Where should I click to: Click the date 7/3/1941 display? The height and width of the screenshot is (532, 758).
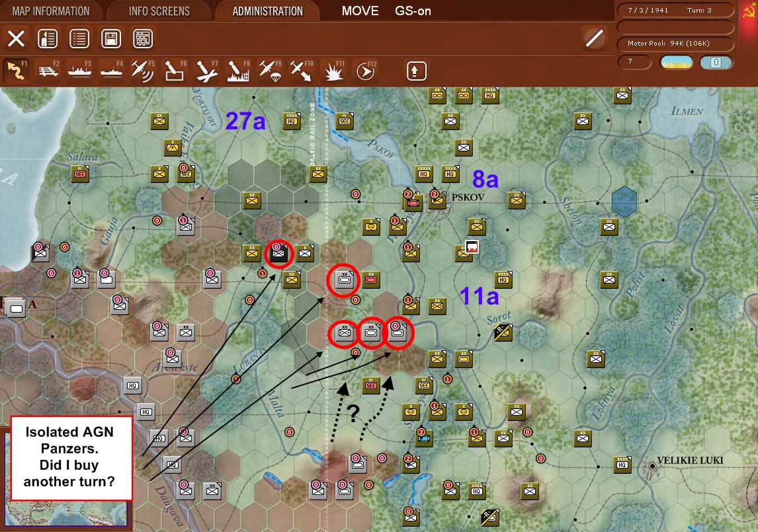click(648, 10)
